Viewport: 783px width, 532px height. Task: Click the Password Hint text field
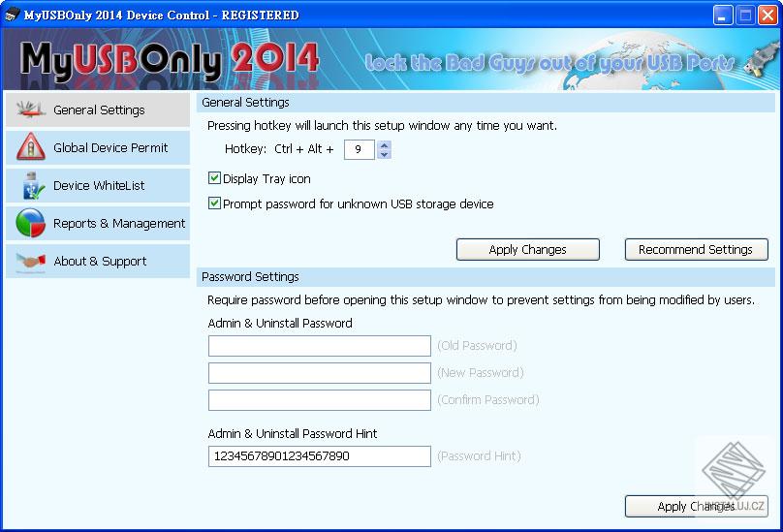coord(320,456)
